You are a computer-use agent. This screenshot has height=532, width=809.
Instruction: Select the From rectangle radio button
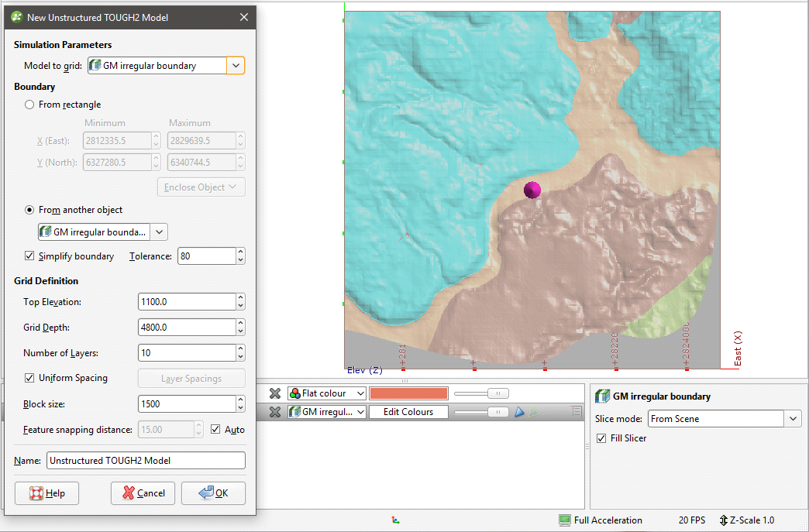30,105
